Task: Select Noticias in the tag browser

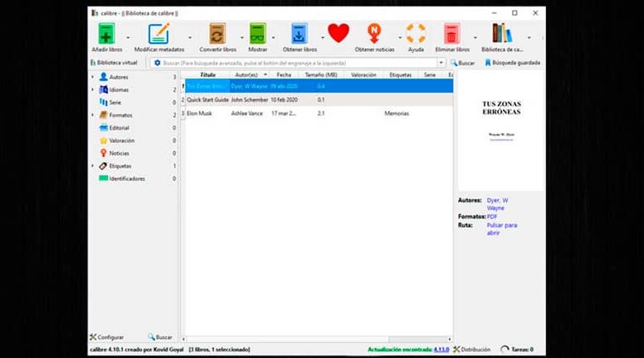Action: [x=119, y=154]
